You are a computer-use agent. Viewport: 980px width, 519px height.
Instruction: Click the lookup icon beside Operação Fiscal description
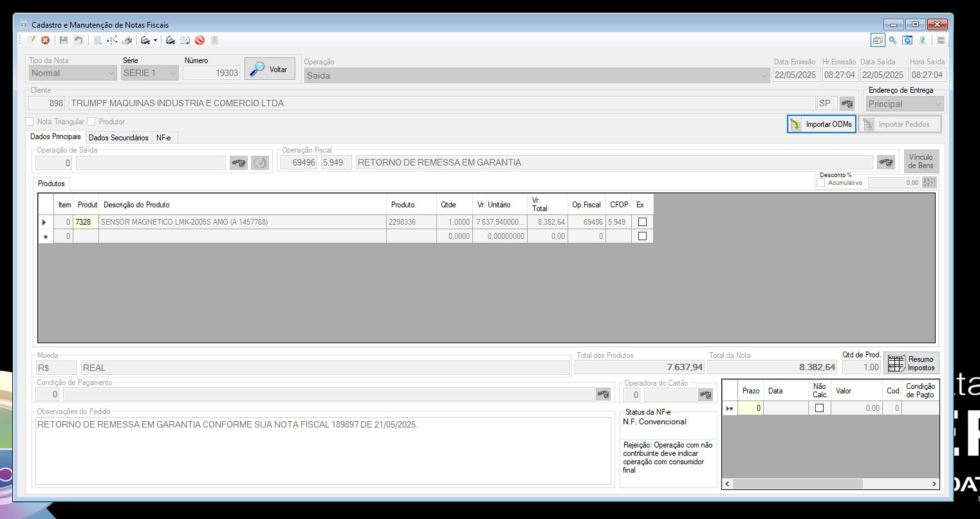tap(886, 162)
